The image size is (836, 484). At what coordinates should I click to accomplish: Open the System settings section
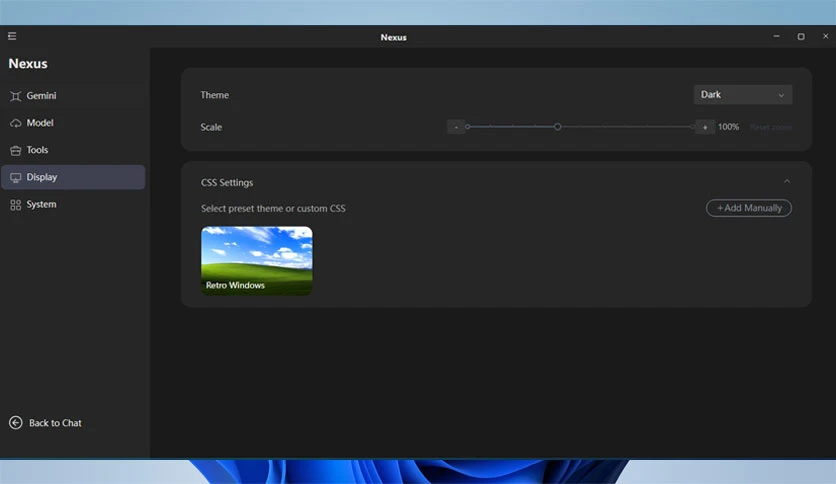pyautogui.click(x=73, y=204)
